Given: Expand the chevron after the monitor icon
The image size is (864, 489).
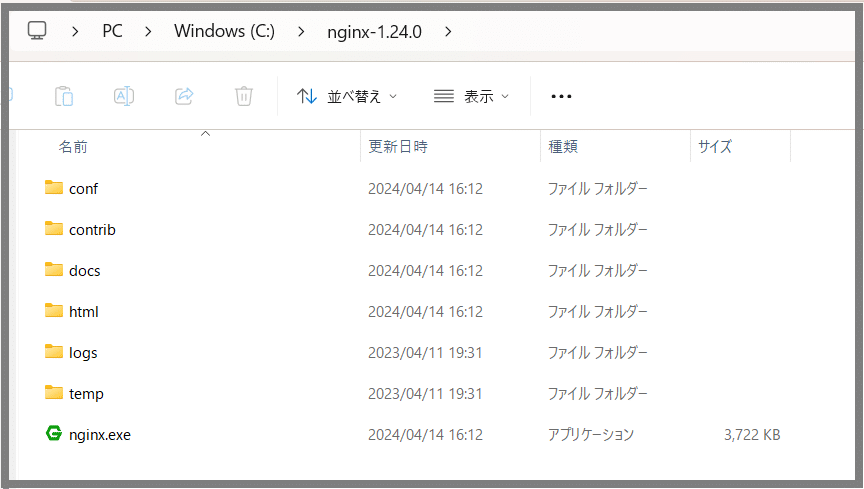Looking at the screenshot, I should pyautogui.click(x=75, y=31).
